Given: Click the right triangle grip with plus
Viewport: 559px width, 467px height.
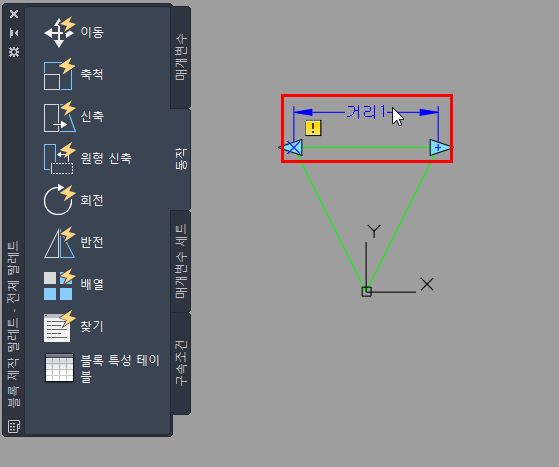Looking at the screenshot, I should pos(440,147).
